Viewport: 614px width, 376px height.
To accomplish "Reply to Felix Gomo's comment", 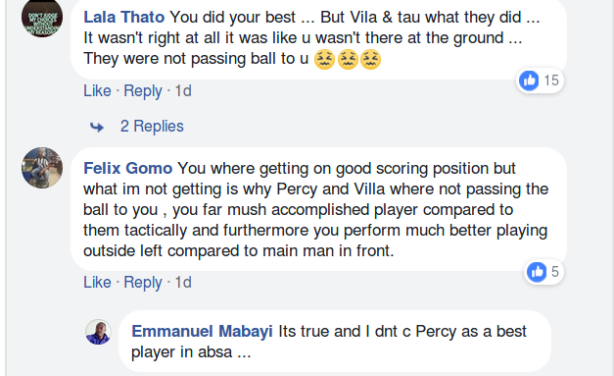I will pyautogui.click(x=143, y=282).
